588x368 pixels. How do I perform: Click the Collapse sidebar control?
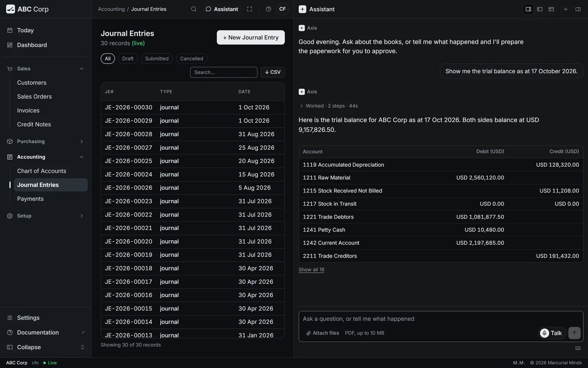click(46, 347)
